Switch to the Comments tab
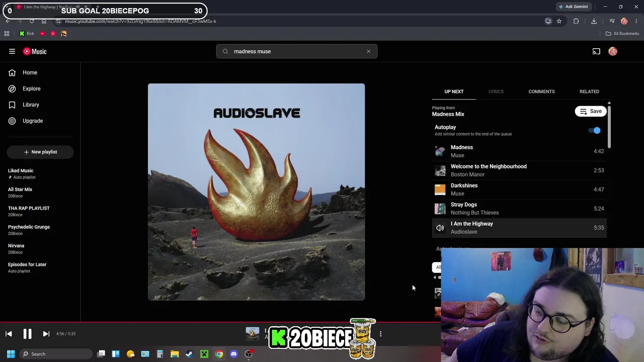This screenshot has width=644, height=362. pyautogui.click(x=541, y=92)
